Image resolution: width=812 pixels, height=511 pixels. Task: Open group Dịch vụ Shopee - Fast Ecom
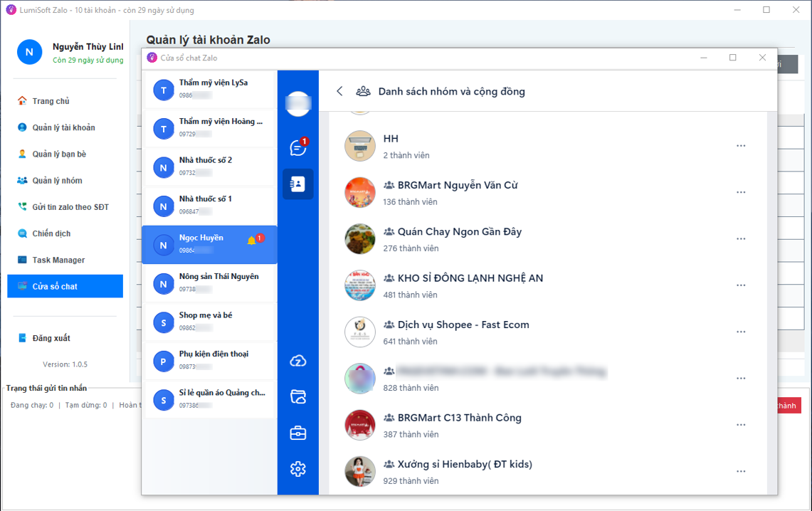(x=547, y=332)
